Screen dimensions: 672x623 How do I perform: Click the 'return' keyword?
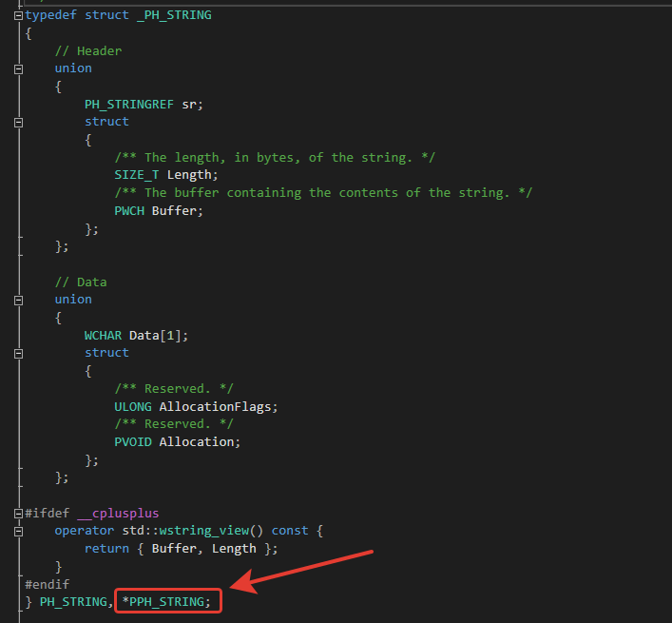106,549
